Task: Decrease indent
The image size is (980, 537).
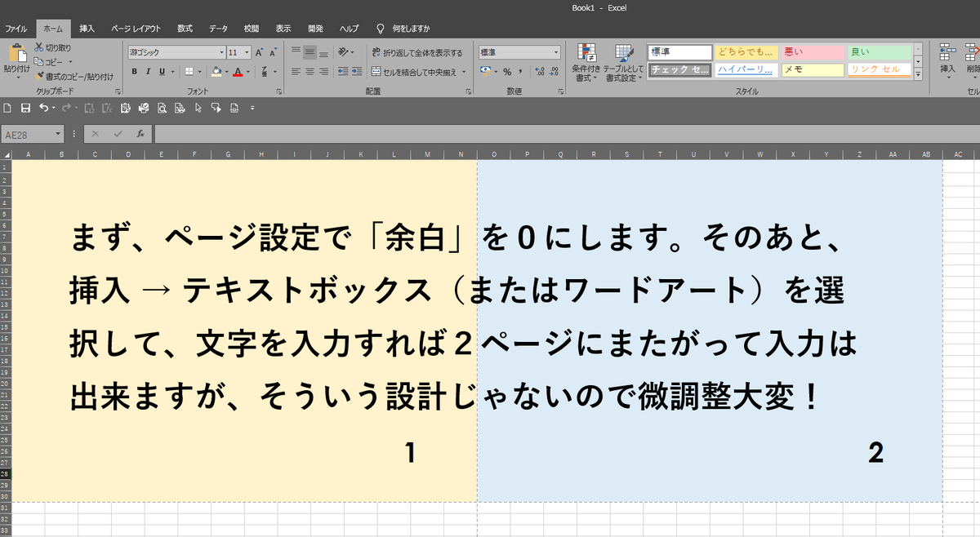Action: [344, 71]
